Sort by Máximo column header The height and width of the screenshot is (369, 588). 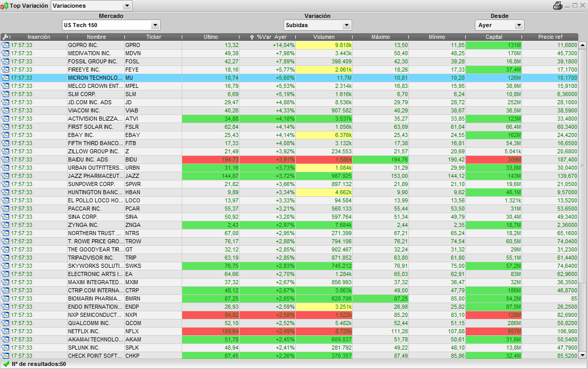(381, 37)
